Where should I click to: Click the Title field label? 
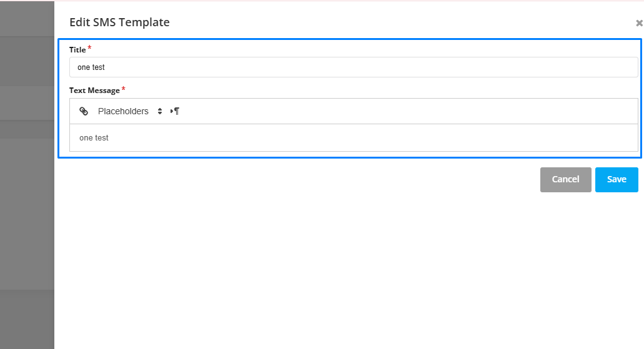tap(77, 50)
